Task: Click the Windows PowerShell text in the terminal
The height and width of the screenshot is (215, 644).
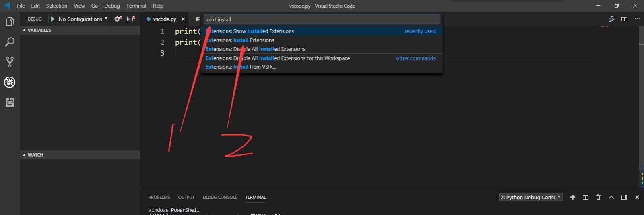Action: tap(174, 210)
